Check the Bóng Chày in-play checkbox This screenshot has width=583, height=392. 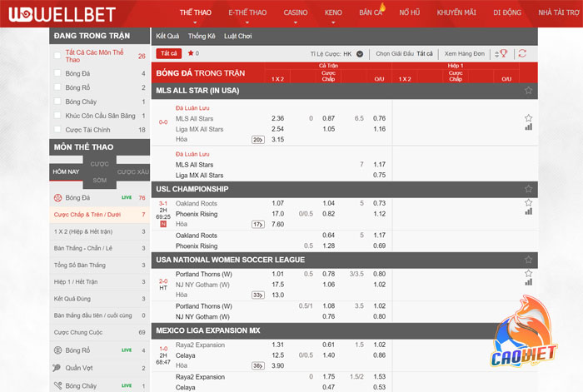click(57, 101)
